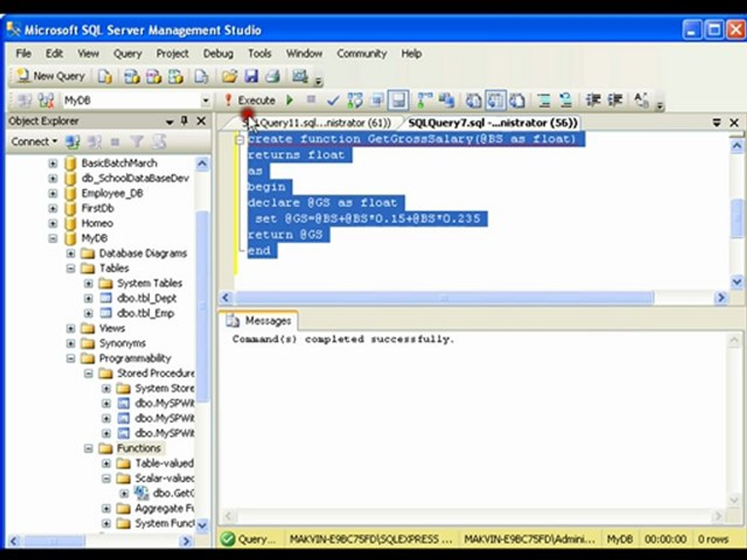Click the green Debug play icon
The height and width of the screenshot is (560, 747).
pyautogui.click(x=290, y=100)
